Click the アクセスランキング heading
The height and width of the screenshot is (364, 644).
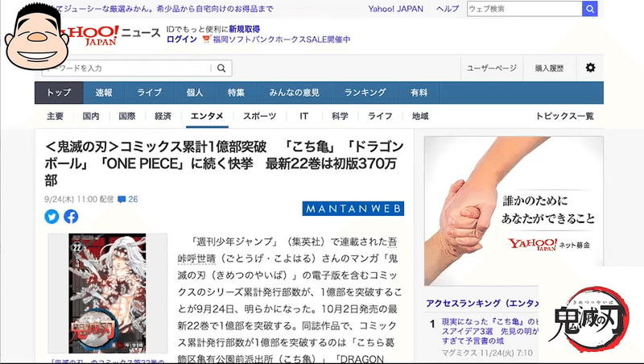pyautogui.click(x=482, y=303)
